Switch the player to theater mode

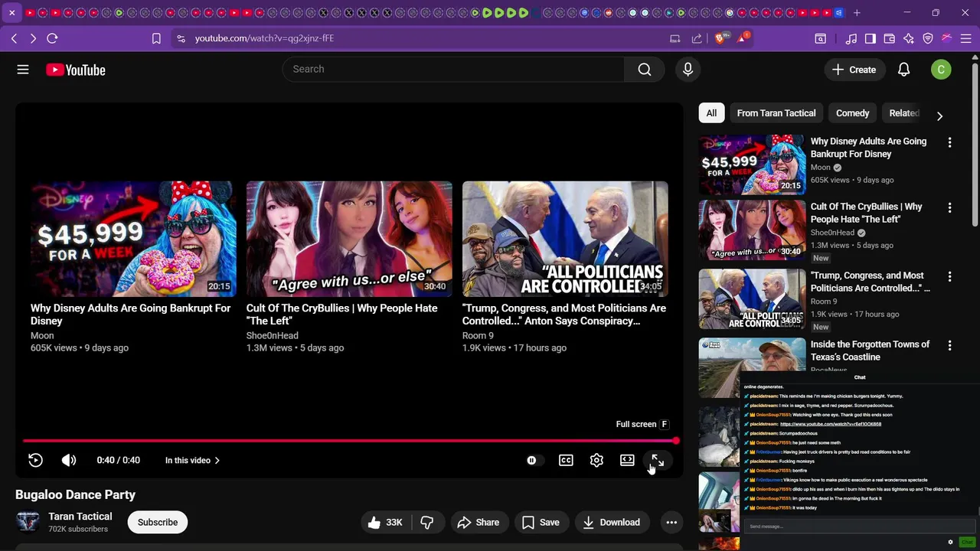click(x=627, y=460)
